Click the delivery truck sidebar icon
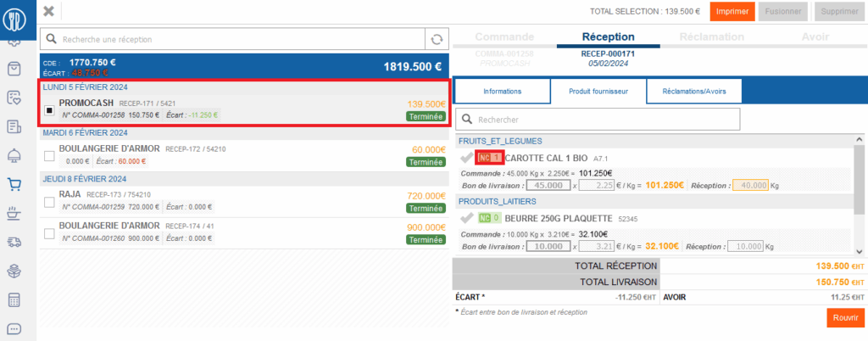Screen dimensions: 868x341 click(x=14, y=243)
